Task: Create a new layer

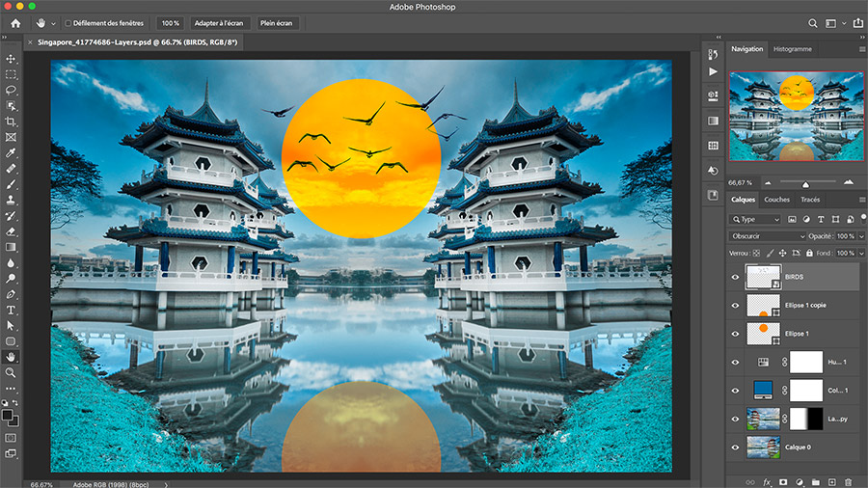Action: click(x=831, y=482)
